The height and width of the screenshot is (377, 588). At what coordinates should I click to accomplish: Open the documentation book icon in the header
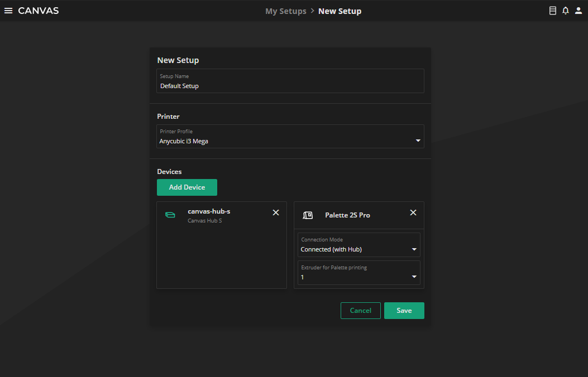tap(553, 11)
